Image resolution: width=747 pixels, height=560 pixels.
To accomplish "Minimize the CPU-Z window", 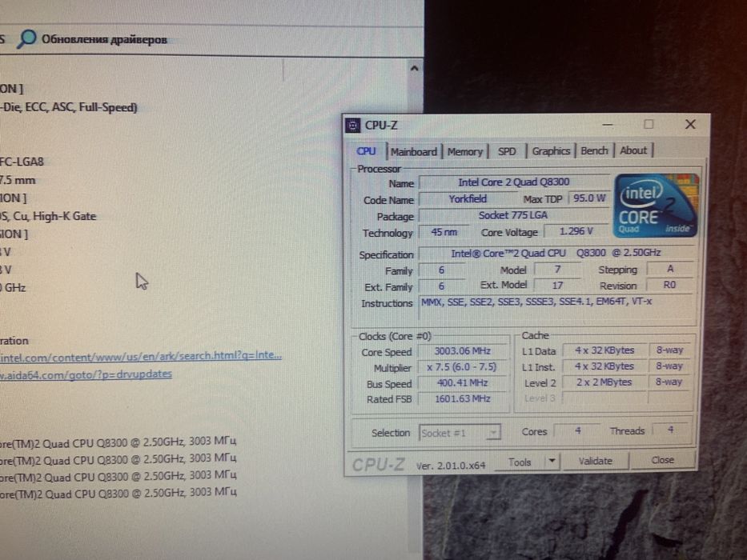I will click(608, 125).
